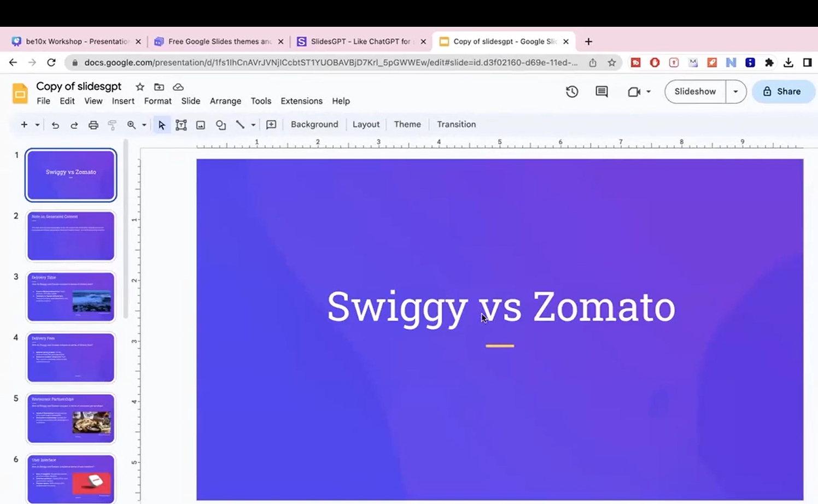This screenshot has width=818, height=504.
Task: Rename the Copy of slidesgpt title
Action: [79, 86]
